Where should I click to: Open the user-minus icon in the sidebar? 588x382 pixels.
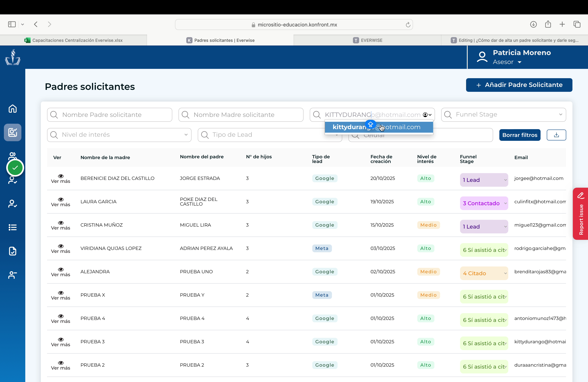(x=13, y=275)
